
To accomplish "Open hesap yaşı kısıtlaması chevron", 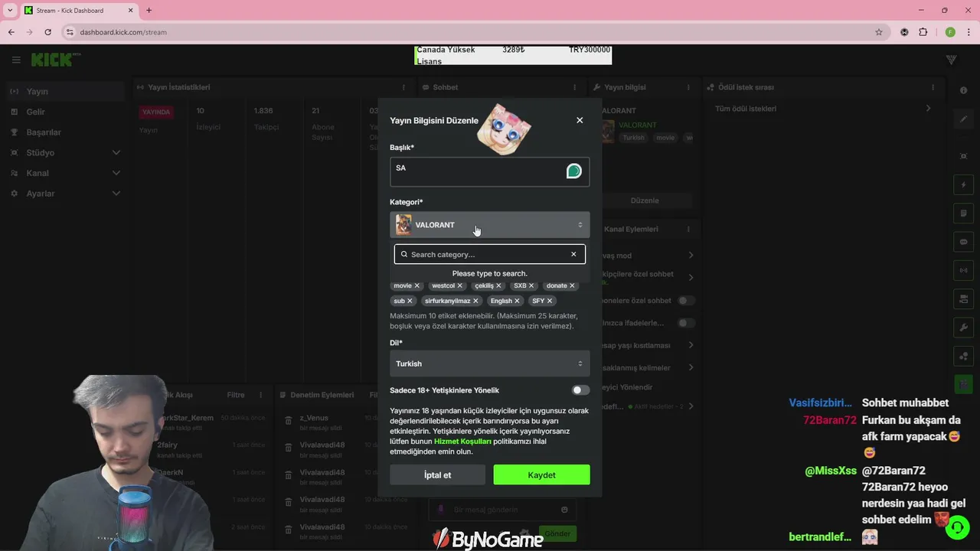I will 691,345.
